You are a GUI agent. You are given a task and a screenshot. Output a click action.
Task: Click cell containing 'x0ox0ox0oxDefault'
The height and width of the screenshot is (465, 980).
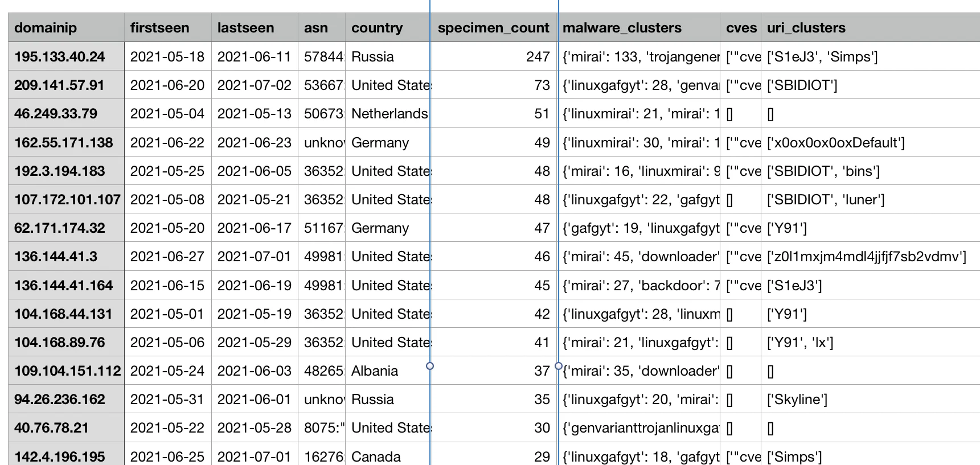pos(870,142)
